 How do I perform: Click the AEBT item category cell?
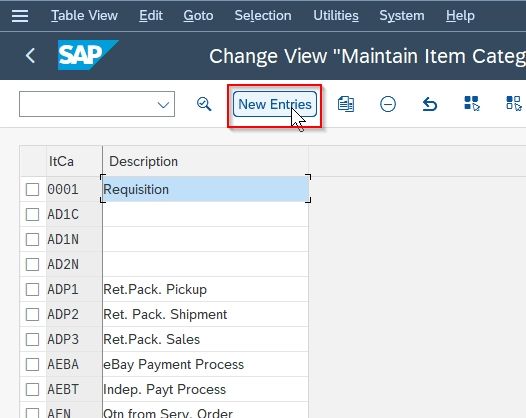[74, 389]
